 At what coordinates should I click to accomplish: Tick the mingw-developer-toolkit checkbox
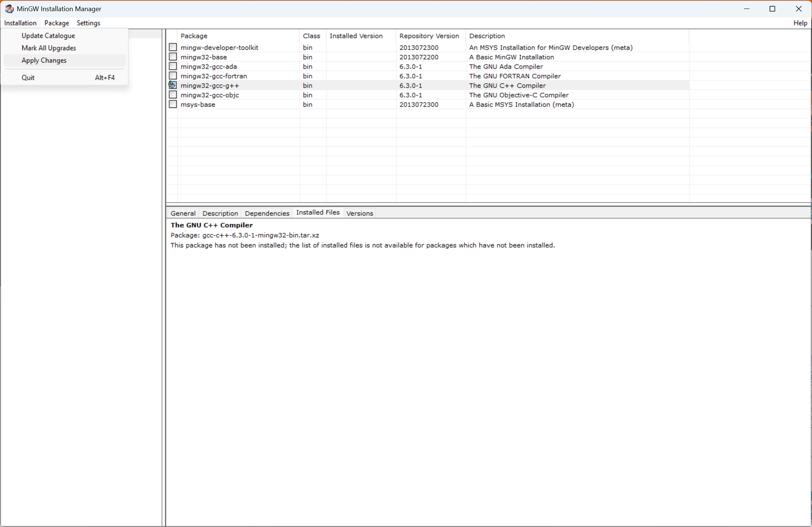coord(173,47)
